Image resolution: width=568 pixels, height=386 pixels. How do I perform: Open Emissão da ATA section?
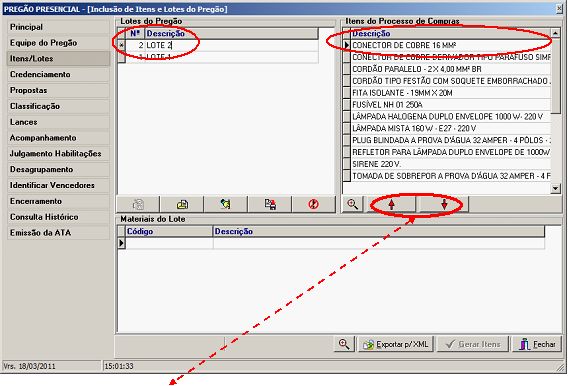pyautogui.click(x=58, y=233)
